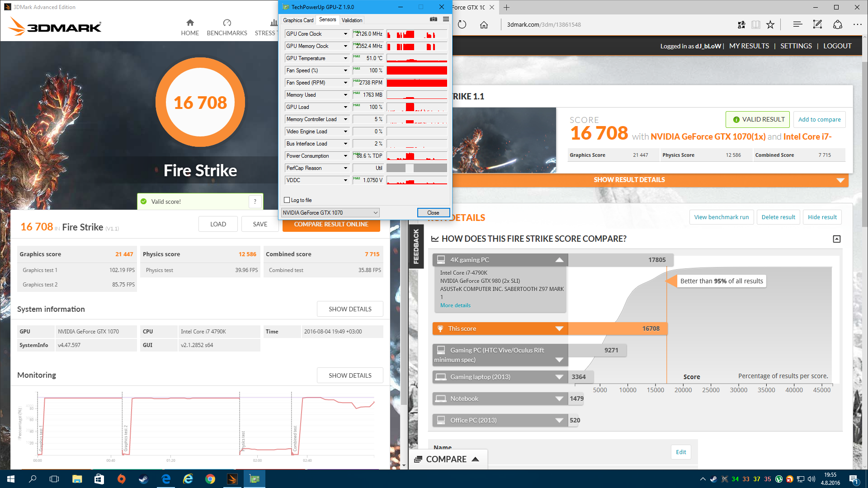The height and width of the screenshot is (488, 868).
Task: Click Delete result button
Action: [778, 217]
